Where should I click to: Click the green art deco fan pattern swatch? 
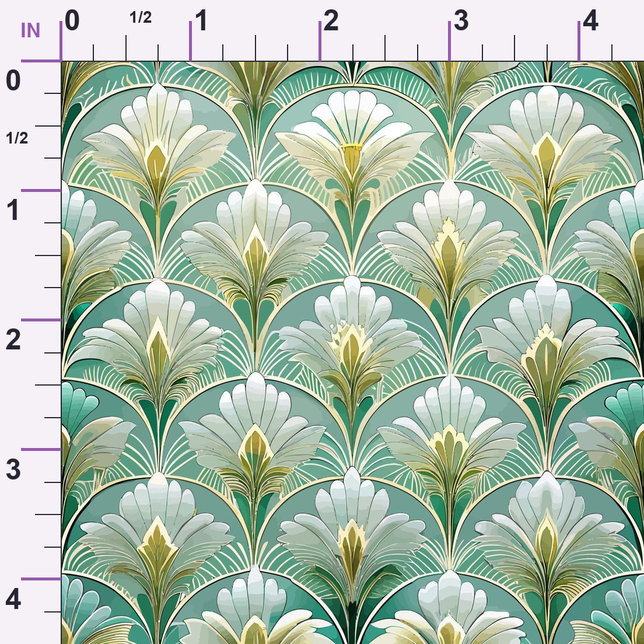pos(353,353)
